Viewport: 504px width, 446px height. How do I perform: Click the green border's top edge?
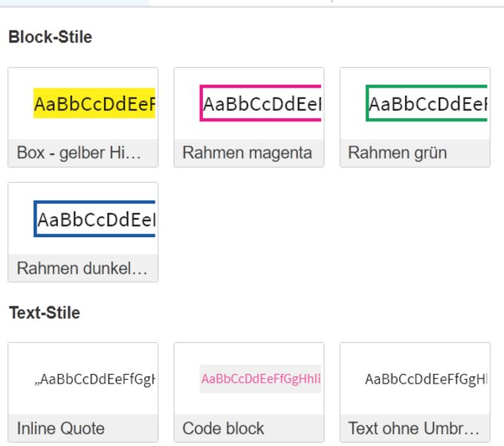coord(427,87)
